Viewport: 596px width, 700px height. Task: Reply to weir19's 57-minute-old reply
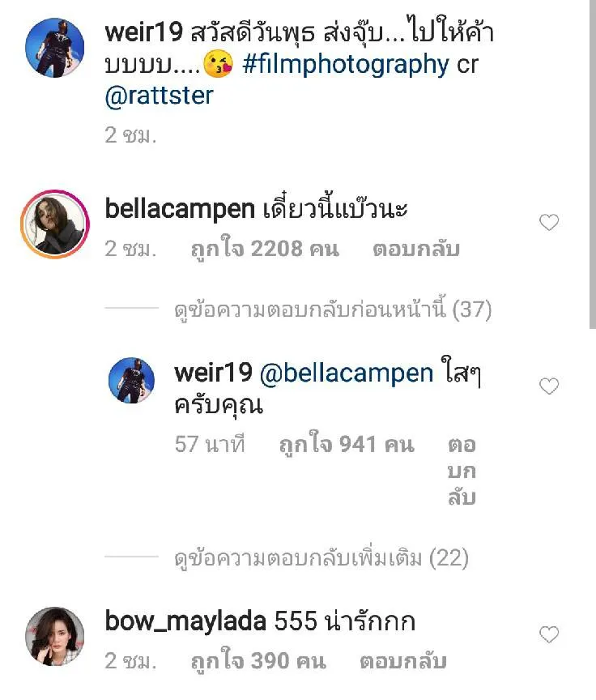pos(462,471)
